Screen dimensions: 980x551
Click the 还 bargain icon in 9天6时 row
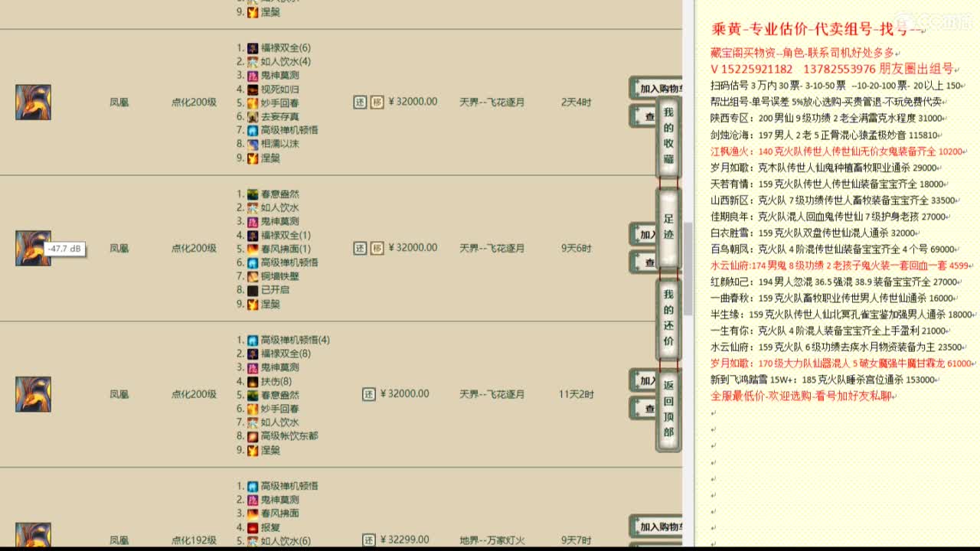point(360,248)
